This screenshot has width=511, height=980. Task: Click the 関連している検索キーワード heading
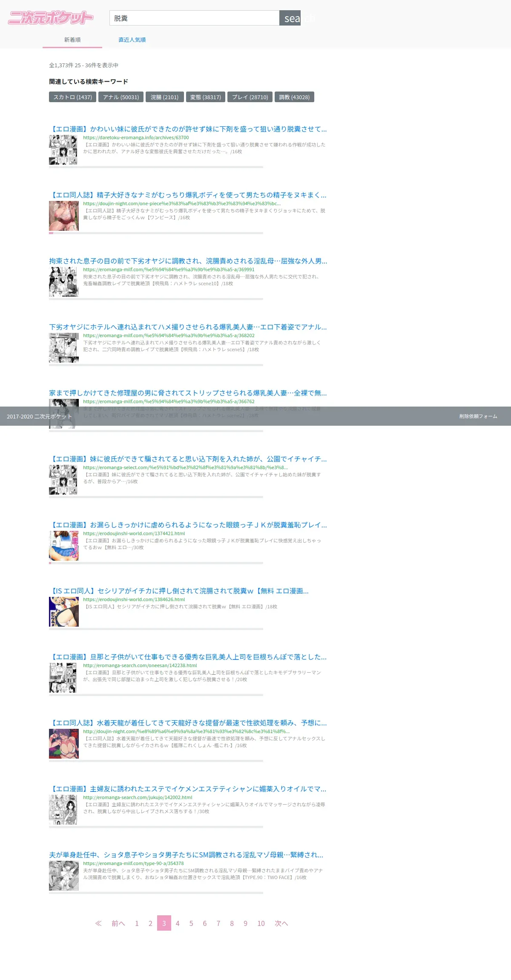[89, 81]
